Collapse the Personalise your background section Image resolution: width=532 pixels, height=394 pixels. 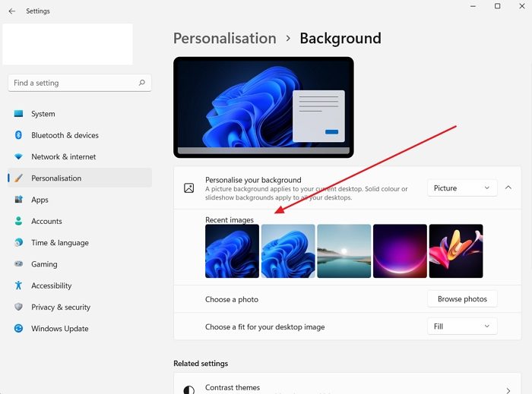pyautogui.click(x=508, y=188)
